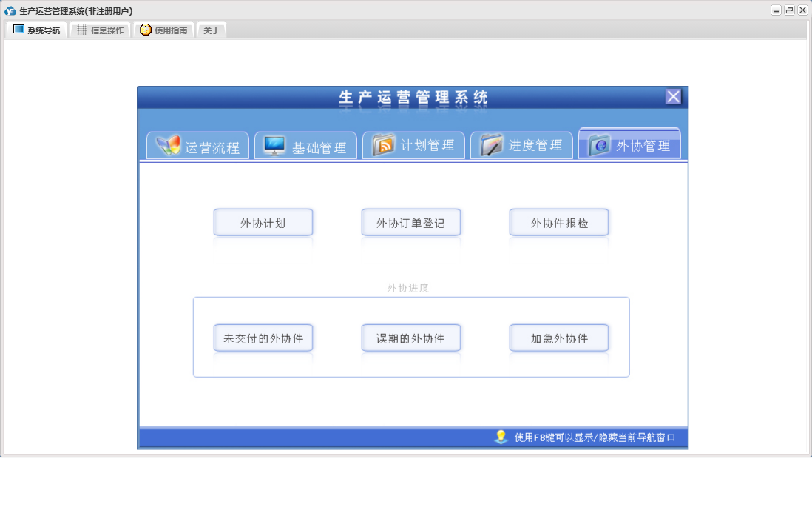This screenshot has height=530, width=812.
Task: Switch to the 进度管理 tab
Action: (521, 146)
